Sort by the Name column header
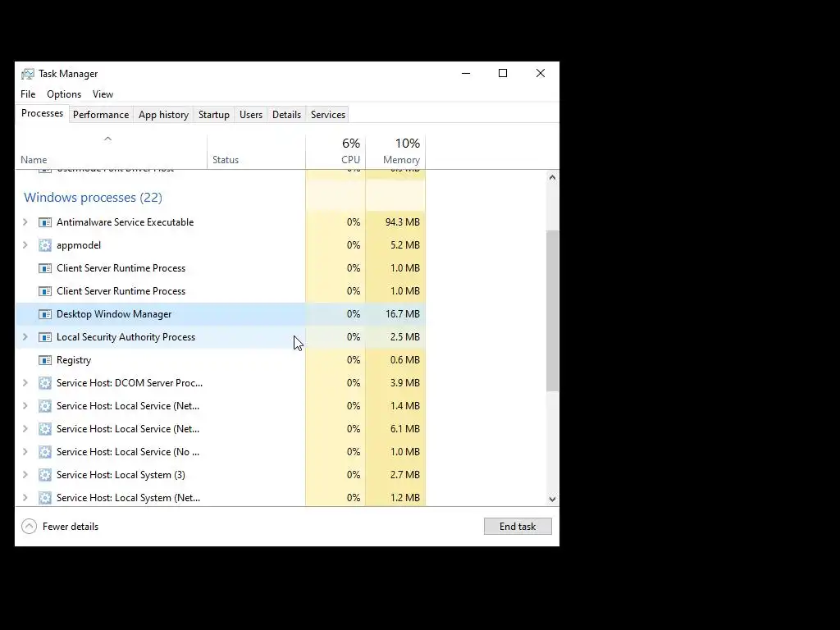Screen dimensions: 840x630 tap(112, 152)
